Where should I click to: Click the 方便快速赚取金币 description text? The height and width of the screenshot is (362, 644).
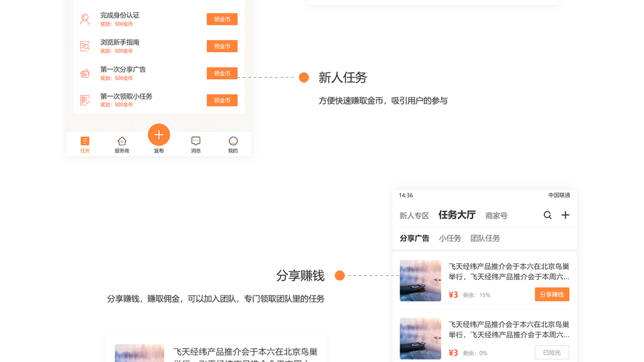coord(383,101)
